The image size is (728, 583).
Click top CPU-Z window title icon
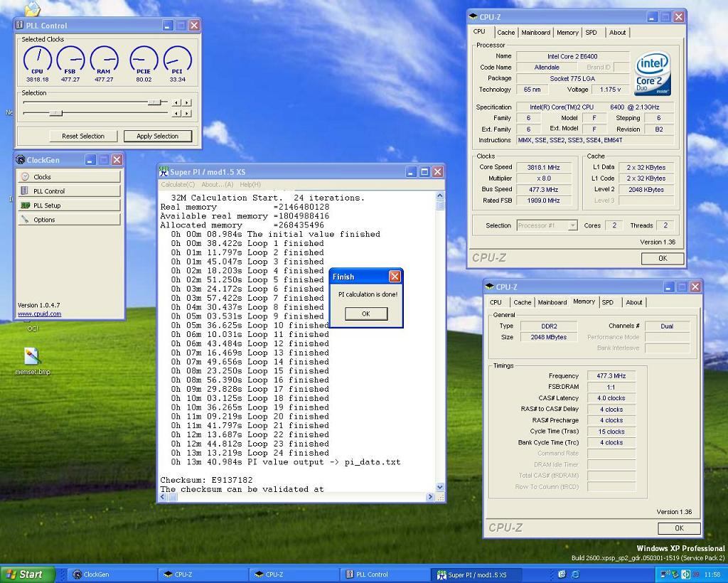[473, 17]
